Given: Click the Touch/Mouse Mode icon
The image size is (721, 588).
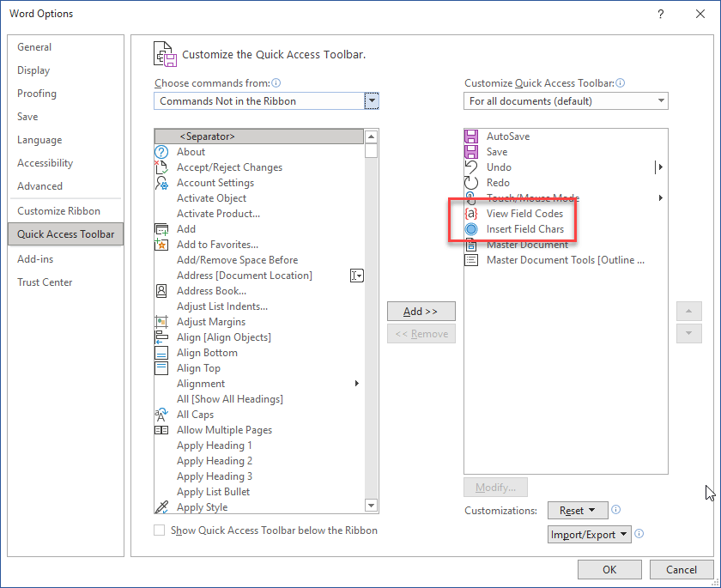Looking at the screenshot, I should pos(471,198).
